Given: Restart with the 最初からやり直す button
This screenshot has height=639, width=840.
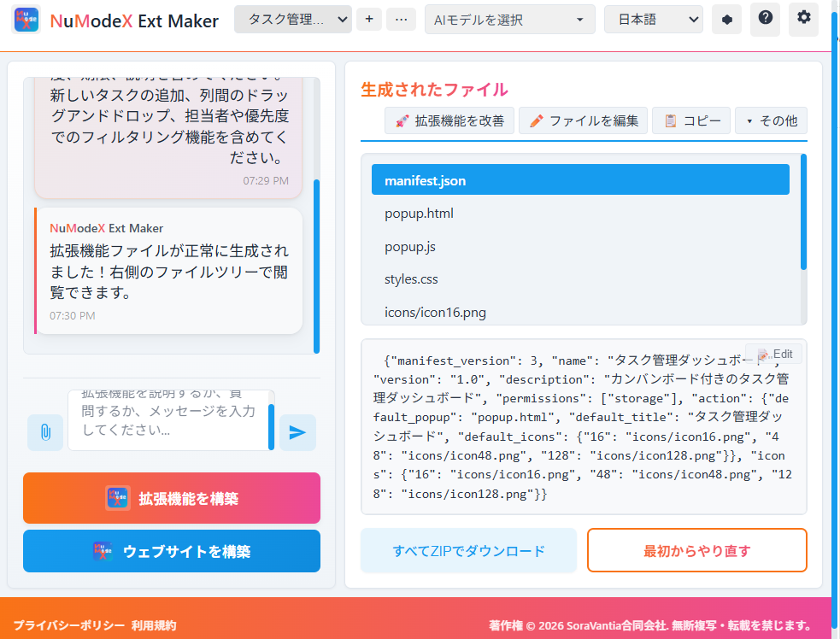Looking at the screenshot, I should [696, 550].
